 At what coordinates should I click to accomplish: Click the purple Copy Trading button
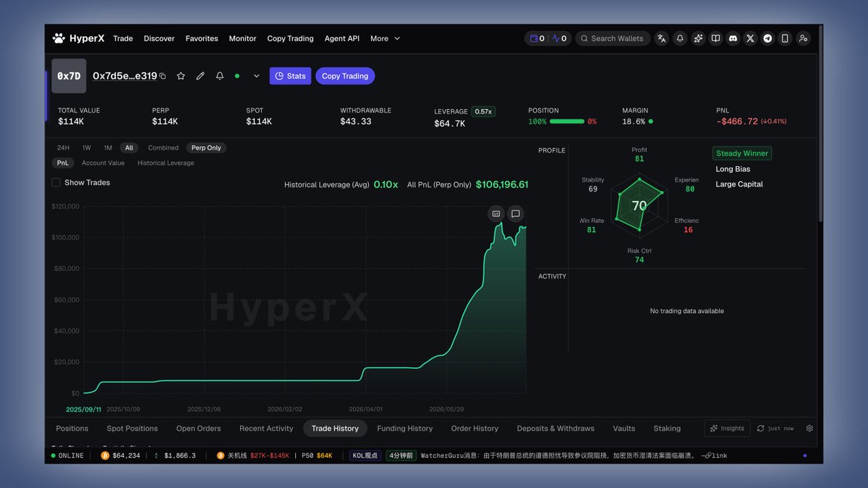click(345, 76)
